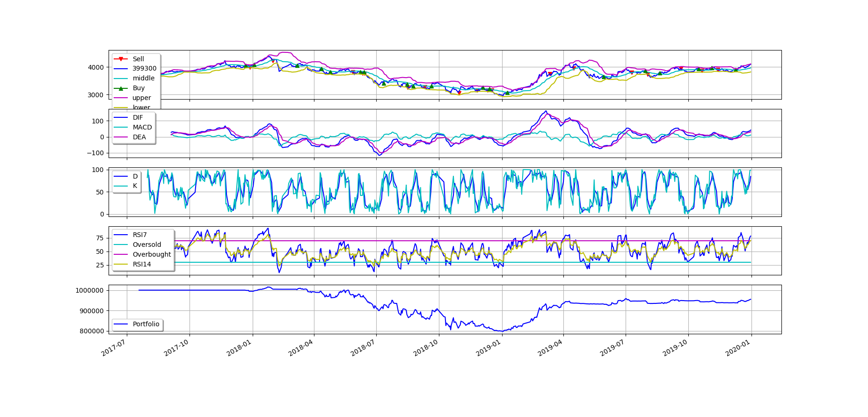Viewport: 868px width, 417px height.
Task: Click the MACD legend entry
Action: coord(133,128)
